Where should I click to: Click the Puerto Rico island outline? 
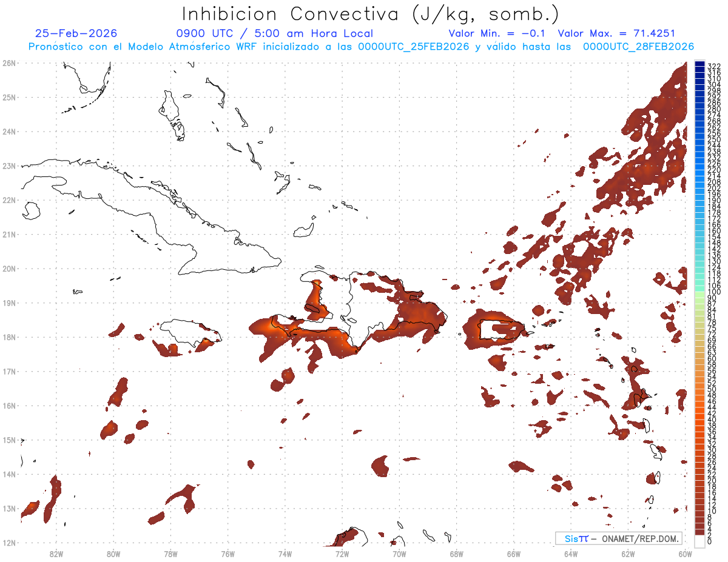point(502,329)
